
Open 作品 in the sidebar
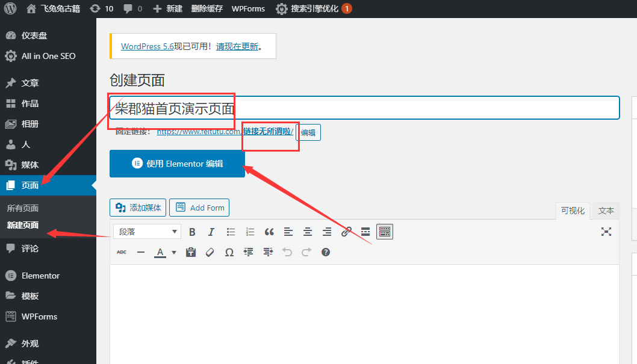(48, 103)
